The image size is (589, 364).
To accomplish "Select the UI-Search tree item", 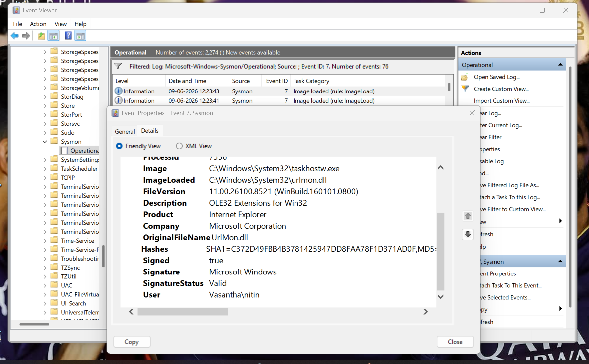I will (73, 303).
